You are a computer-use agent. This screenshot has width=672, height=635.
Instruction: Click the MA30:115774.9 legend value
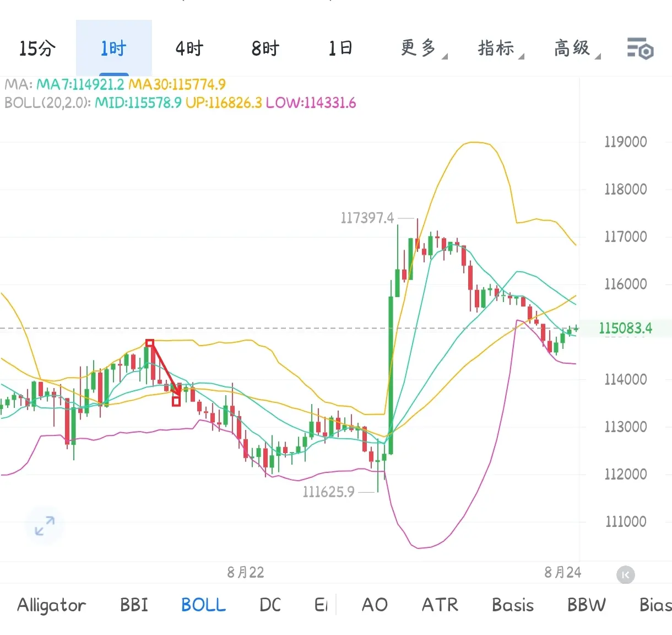pyautogui.click(x=177, y=84)
